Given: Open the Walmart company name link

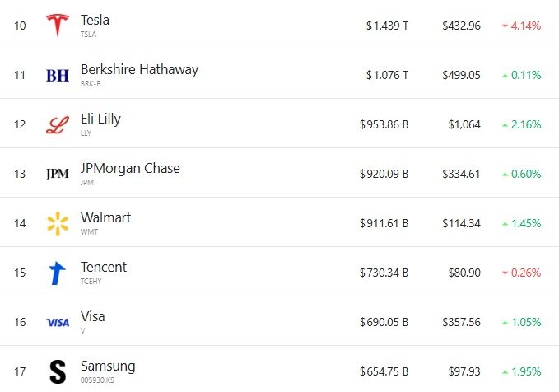Looking at the screenshot, I should 105,217.
